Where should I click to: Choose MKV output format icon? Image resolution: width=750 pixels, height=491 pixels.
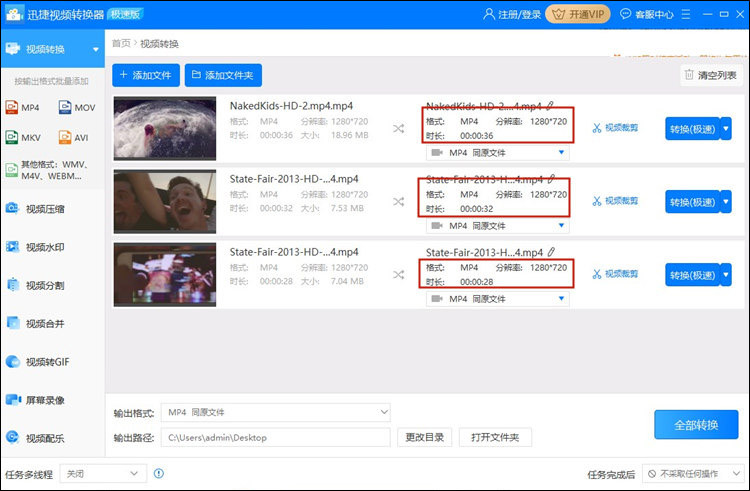pos(23,138)
